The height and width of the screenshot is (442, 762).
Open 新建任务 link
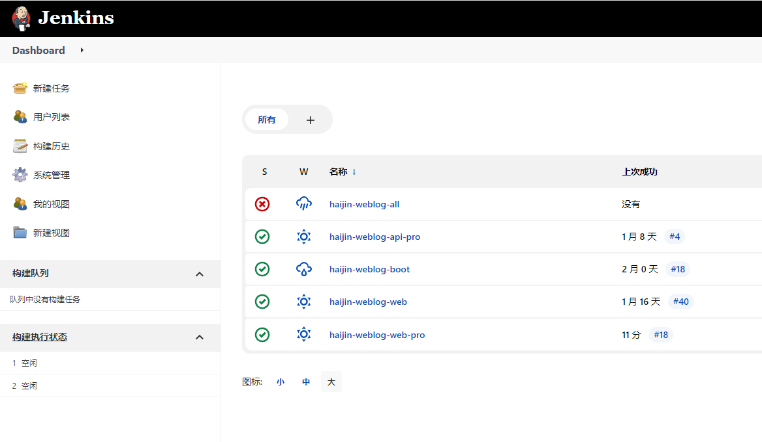point(51,88)
